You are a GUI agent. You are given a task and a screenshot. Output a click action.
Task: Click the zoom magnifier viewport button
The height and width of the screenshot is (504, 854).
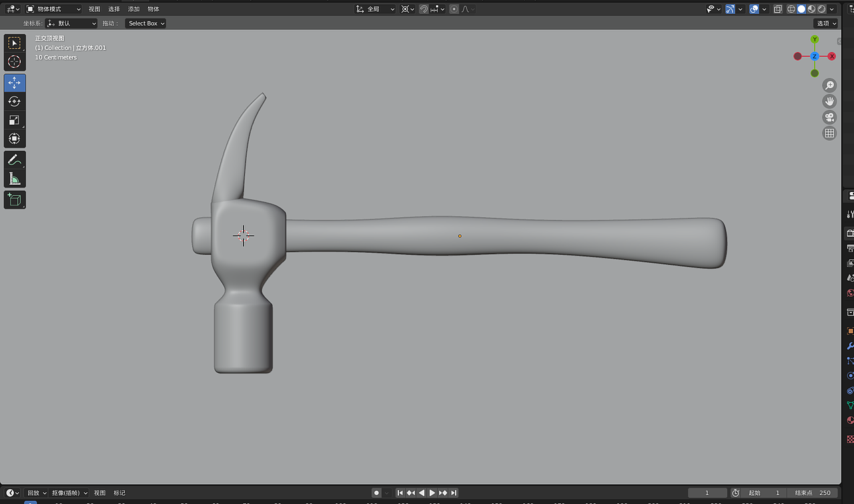(829, 85)
